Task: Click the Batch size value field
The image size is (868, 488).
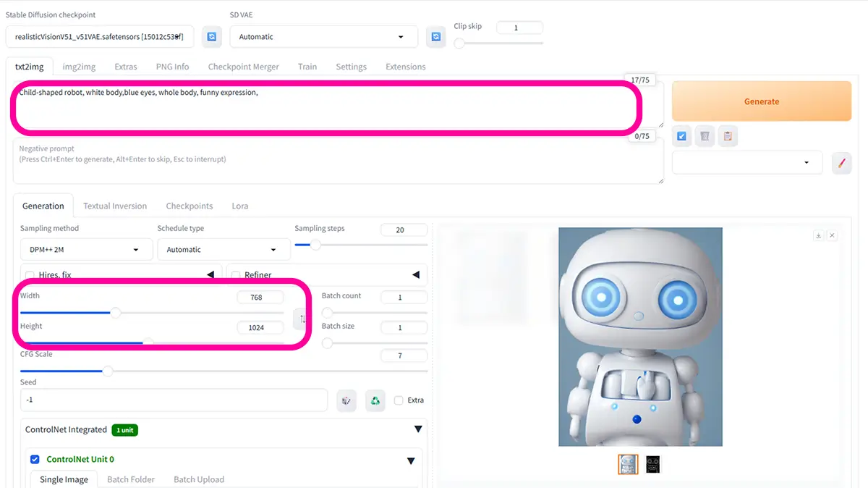Action: coord(404,328)
